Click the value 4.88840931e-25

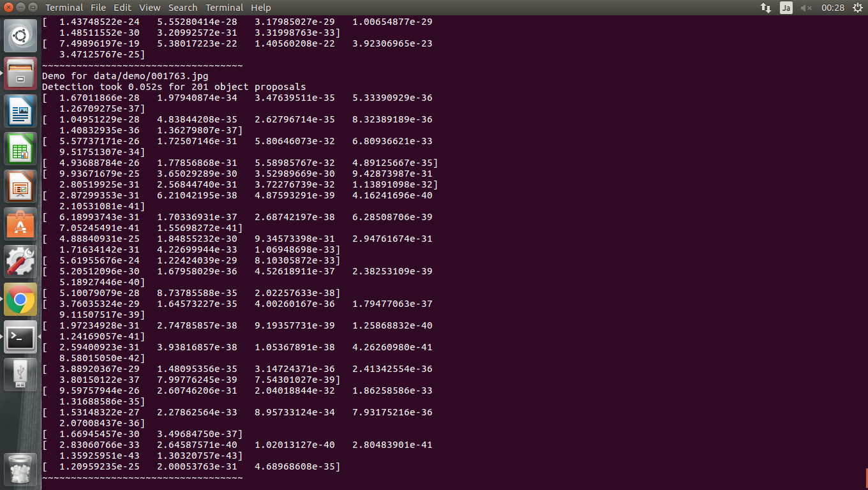coord(99,239)
